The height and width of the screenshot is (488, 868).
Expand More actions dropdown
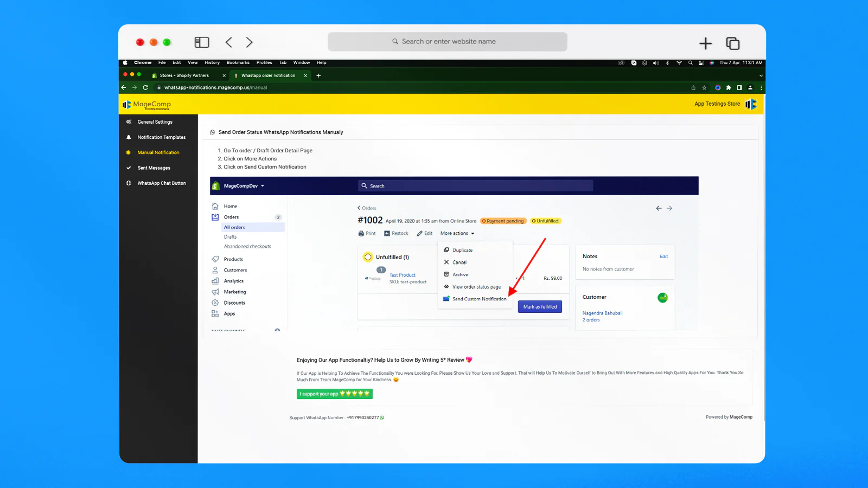(x=457, y=234)
